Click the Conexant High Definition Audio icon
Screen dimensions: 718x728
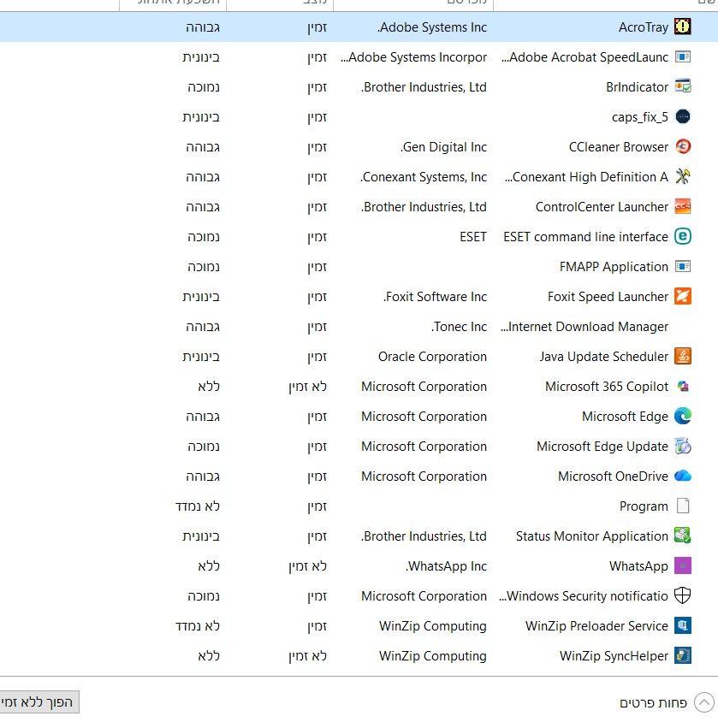(682, 176)
